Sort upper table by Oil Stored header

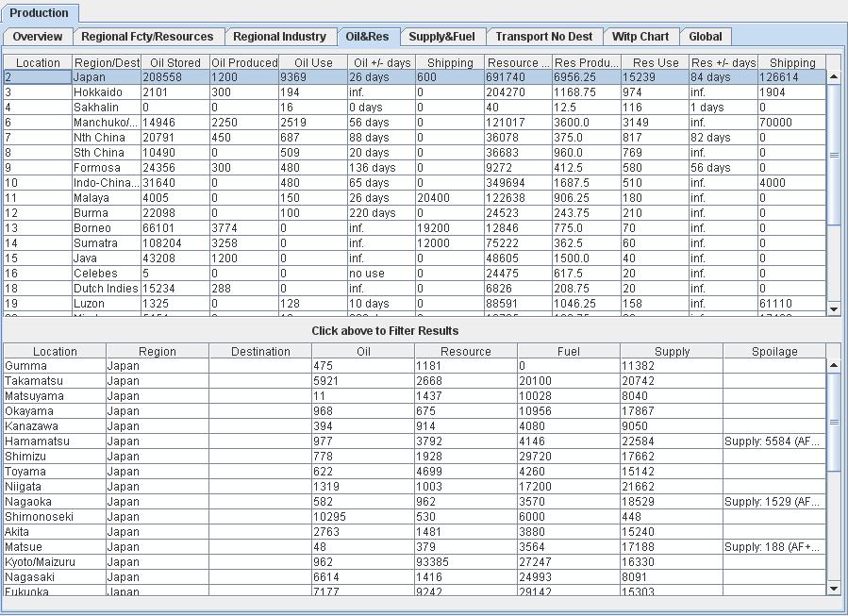coord(175,63)
